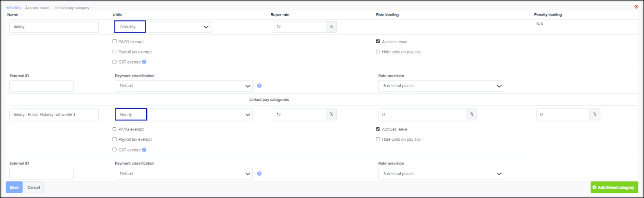Click the red delete icon at top right
The height and width of the screenshot is (198, 644).
(636, 7)
